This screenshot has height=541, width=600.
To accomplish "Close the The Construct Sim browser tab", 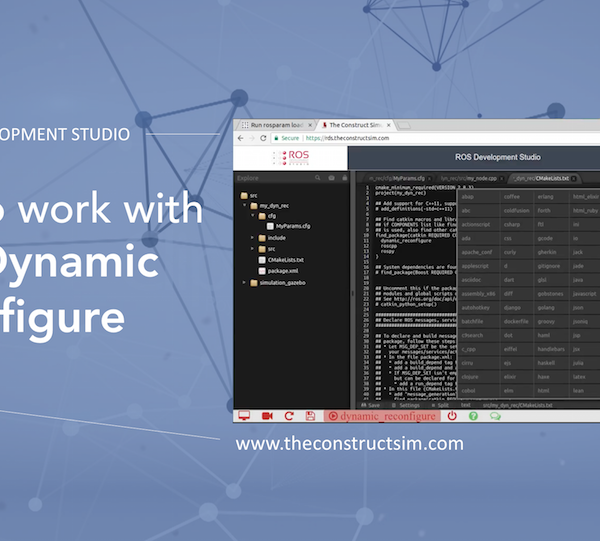I will 389,125.
